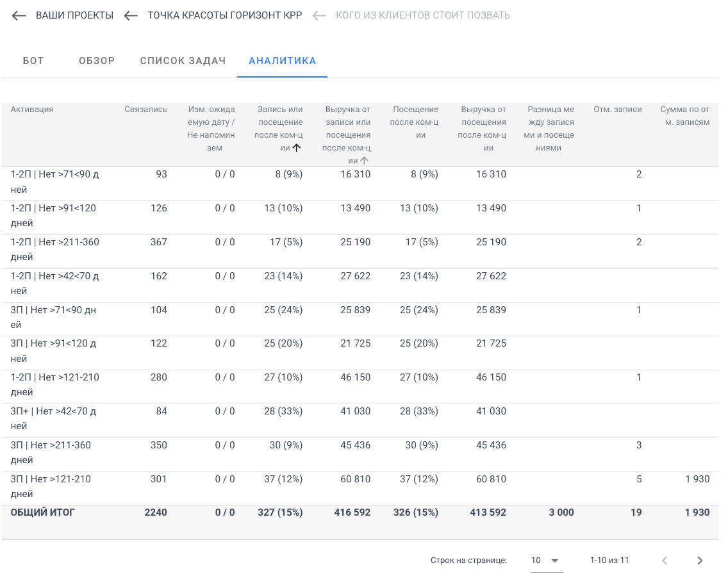Screen dimensions: 728x581
Task: Sort by Посещение после ком-ции header
Action: tap(414, 122)
